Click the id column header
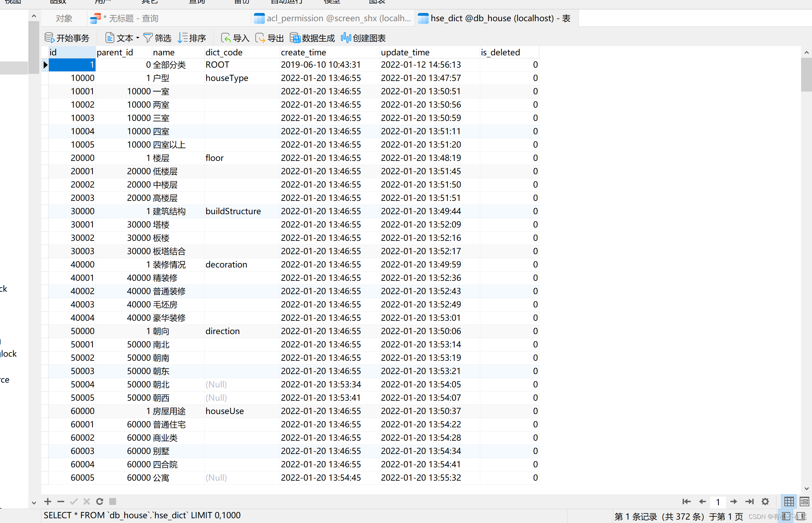Image resolution: width=812 pixels, height=523 pixels. pos(72,52)
